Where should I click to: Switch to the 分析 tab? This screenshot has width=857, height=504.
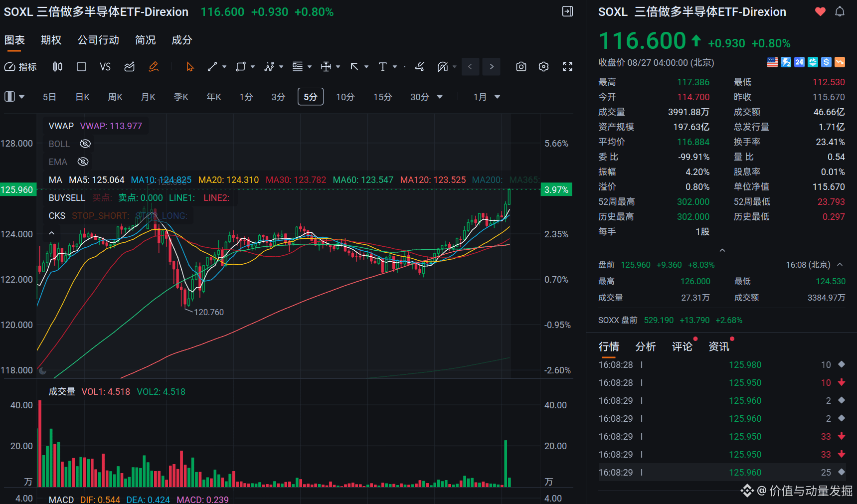(x=646, y=347)
